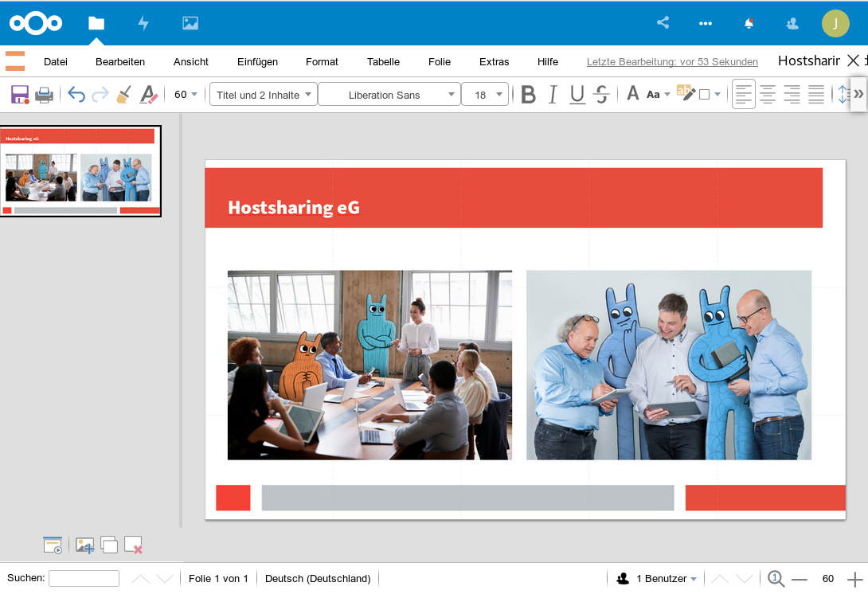Open the Datei menu

coord(56,62)
